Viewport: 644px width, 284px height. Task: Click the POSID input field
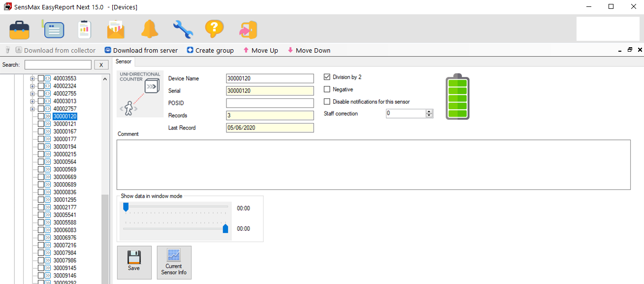270,103
